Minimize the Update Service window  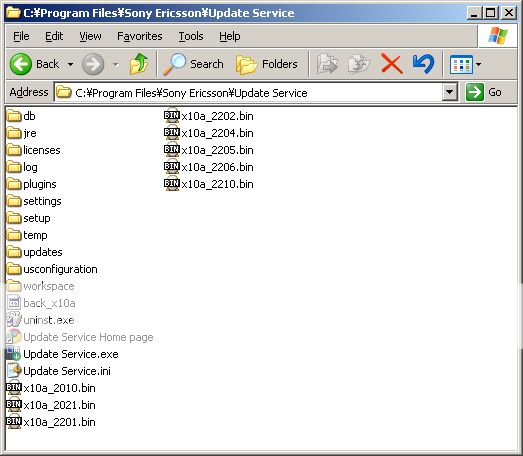[x=474, y=13]
